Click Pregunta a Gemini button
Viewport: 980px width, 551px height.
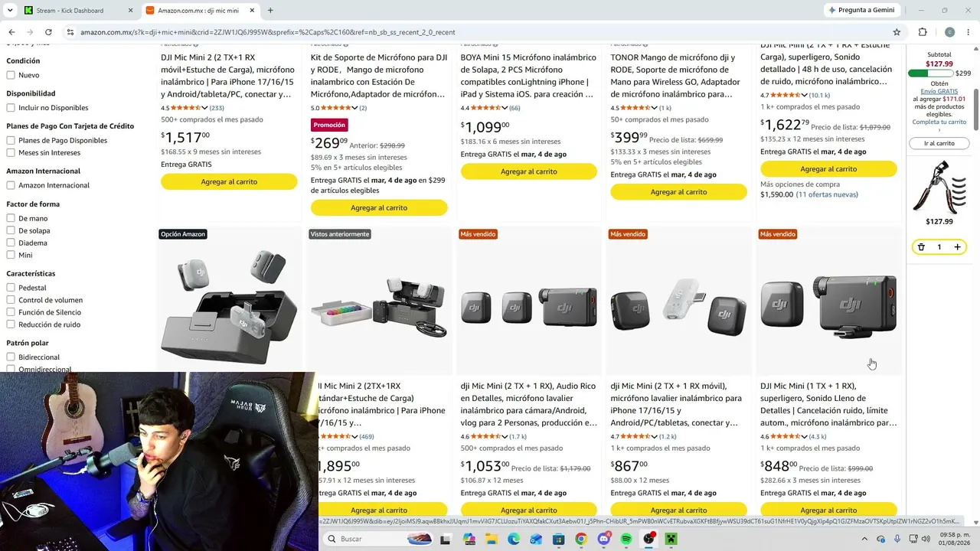861,11
